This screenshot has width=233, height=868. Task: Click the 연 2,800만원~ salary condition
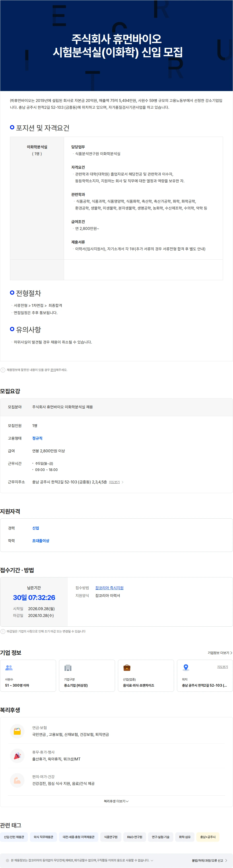(87, 228)
